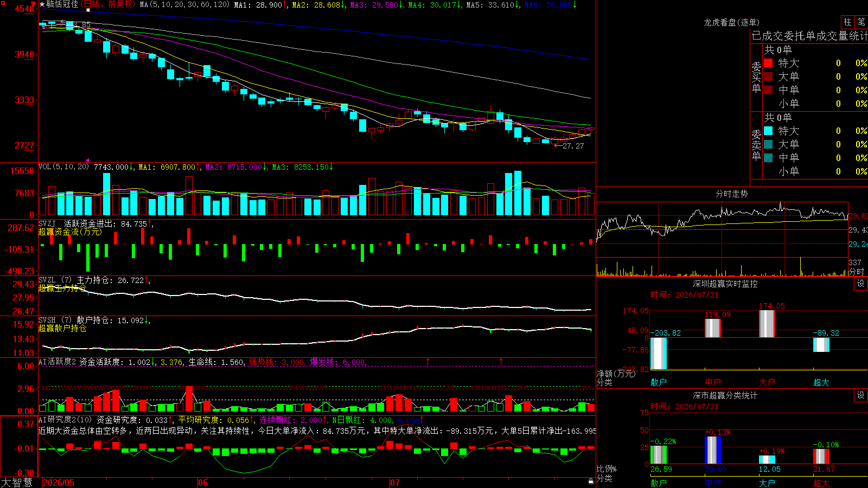Click the yellow MA2: 28.608 value
Screen dimensions: 868x488
coord(318,4)
